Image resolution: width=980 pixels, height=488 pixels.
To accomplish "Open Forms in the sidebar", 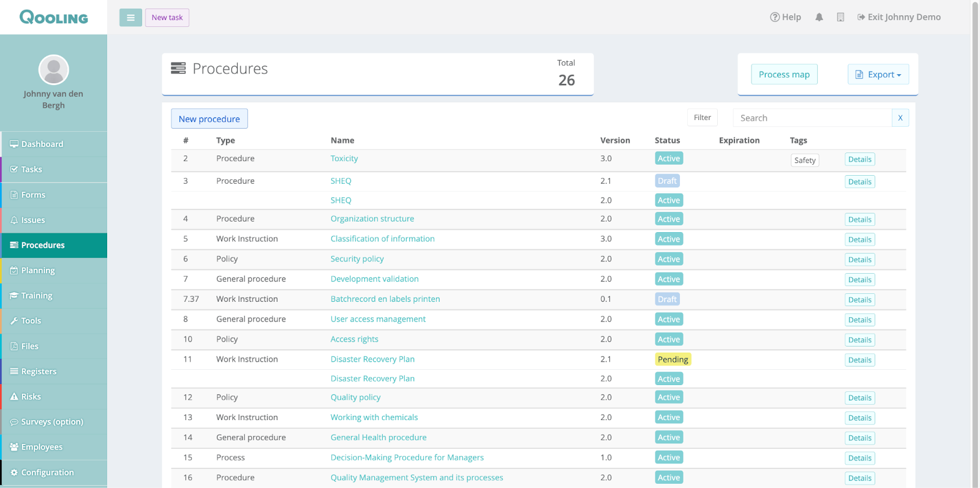I will [x=54, y=195].
